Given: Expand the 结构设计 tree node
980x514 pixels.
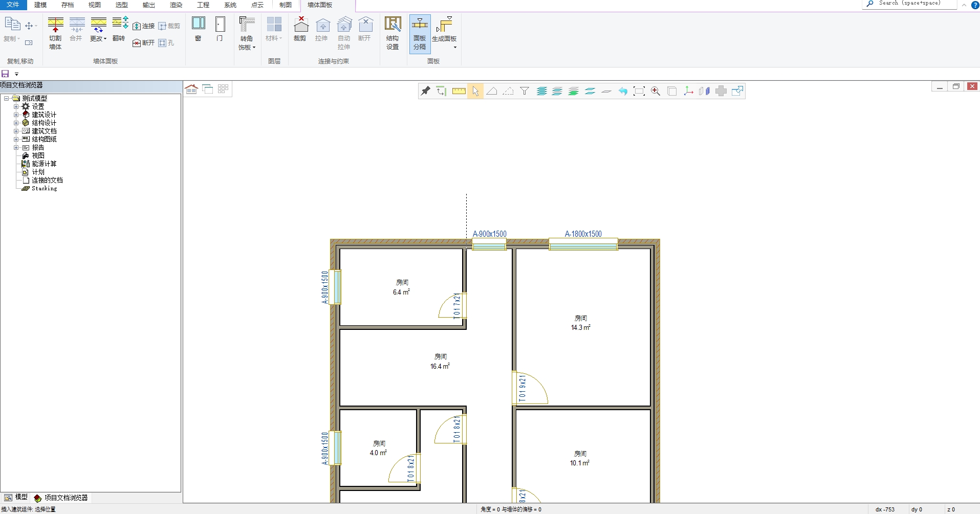Looking at the screenshot, I should 16,123.
